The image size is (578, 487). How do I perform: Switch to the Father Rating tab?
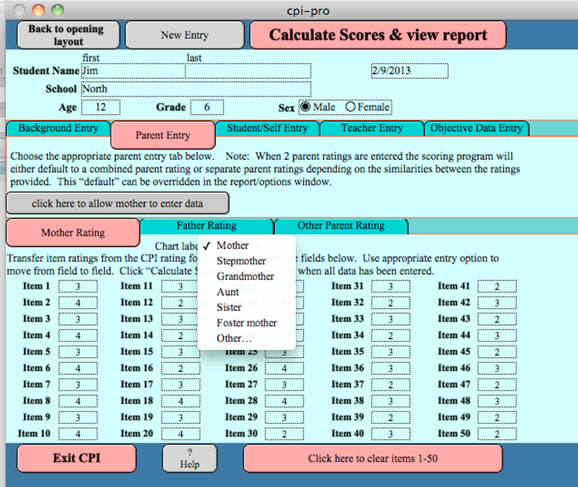[x=206, y=226]
